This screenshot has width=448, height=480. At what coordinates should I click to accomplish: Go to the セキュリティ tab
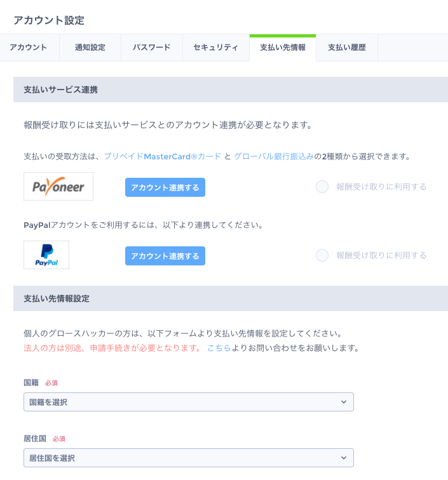(216, 48)
